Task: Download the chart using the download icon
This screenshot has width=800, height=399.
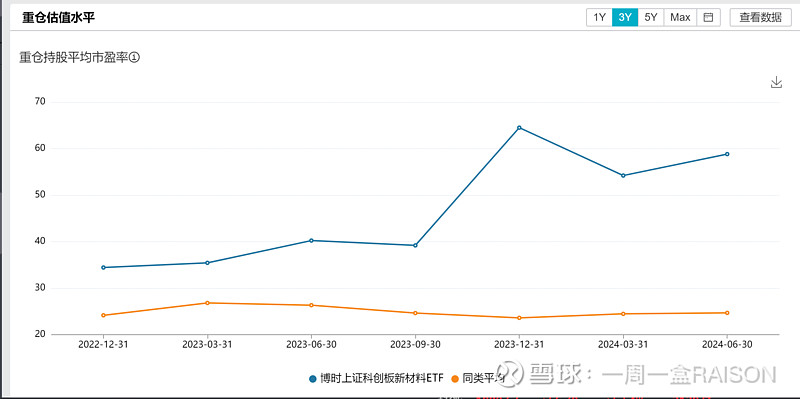Action: pos(776,82)
